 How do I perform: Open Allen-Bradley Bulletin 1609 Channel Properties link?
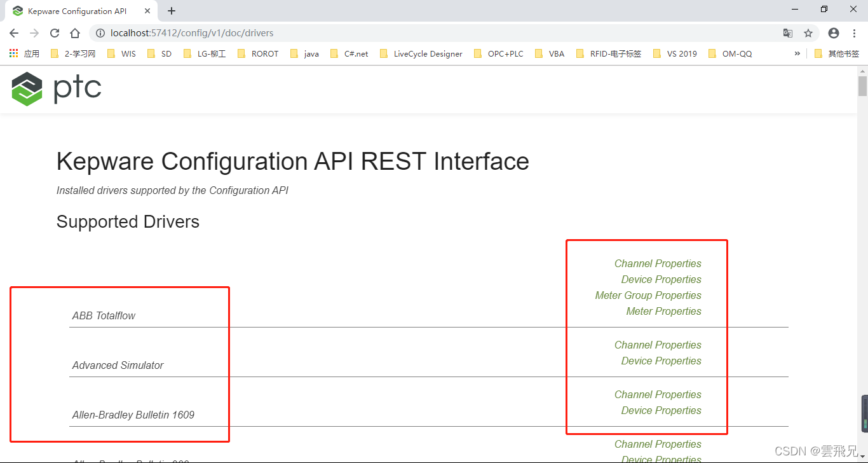coord(658,394)
